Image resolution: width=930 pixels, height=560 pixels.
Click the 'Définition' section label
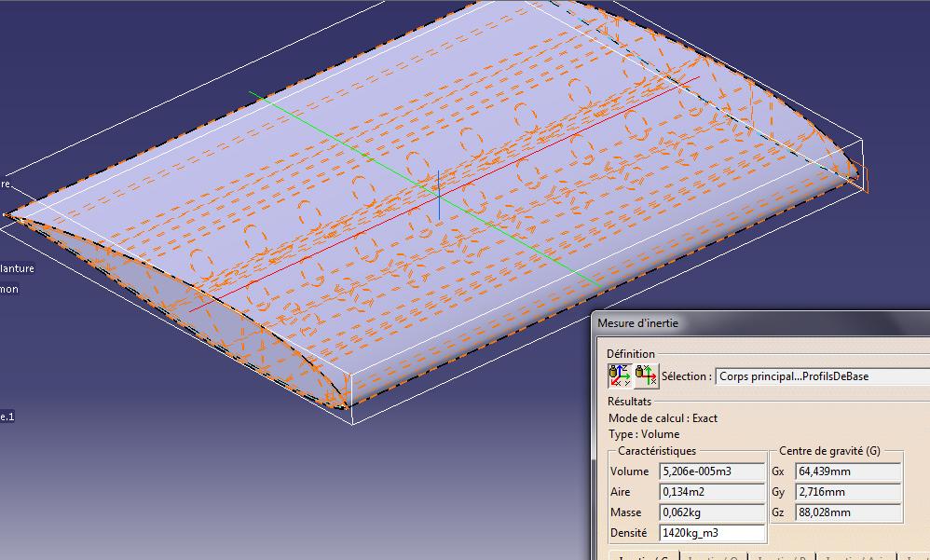(631, 353)
